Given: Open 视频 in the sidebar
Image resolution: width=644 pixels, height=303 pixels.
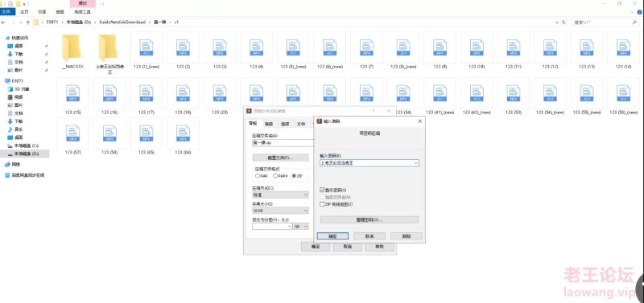Looking at the screenshot, I should (x=15, y=97).
